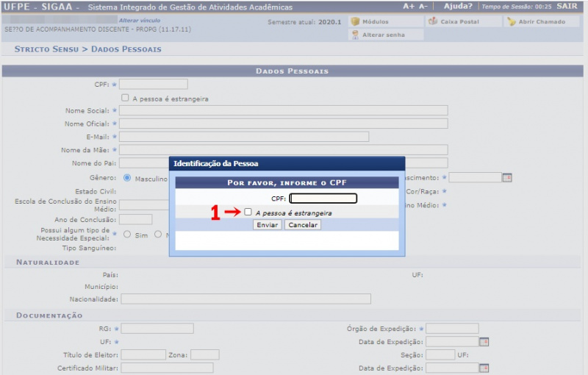Select the Masculino gender radio button
The width and height of the screenshot is (588, 375).
pyautogui.click(x=127, y=178)
